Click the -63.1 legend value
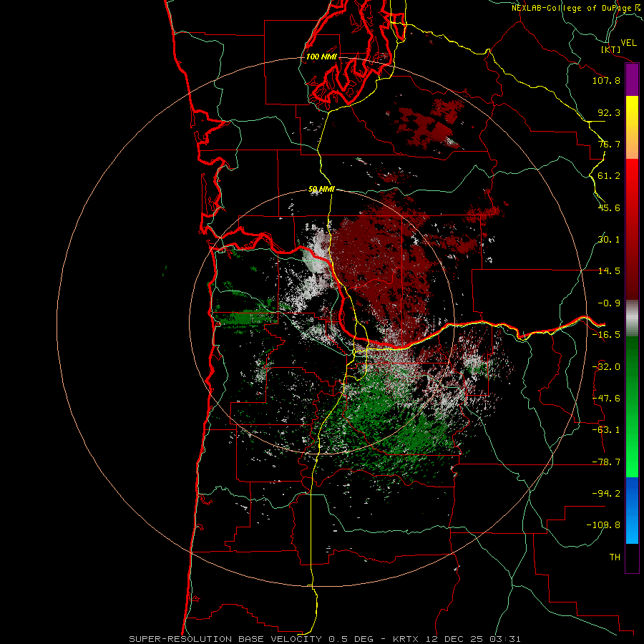The image size is (644, 644). pos(606,430)
